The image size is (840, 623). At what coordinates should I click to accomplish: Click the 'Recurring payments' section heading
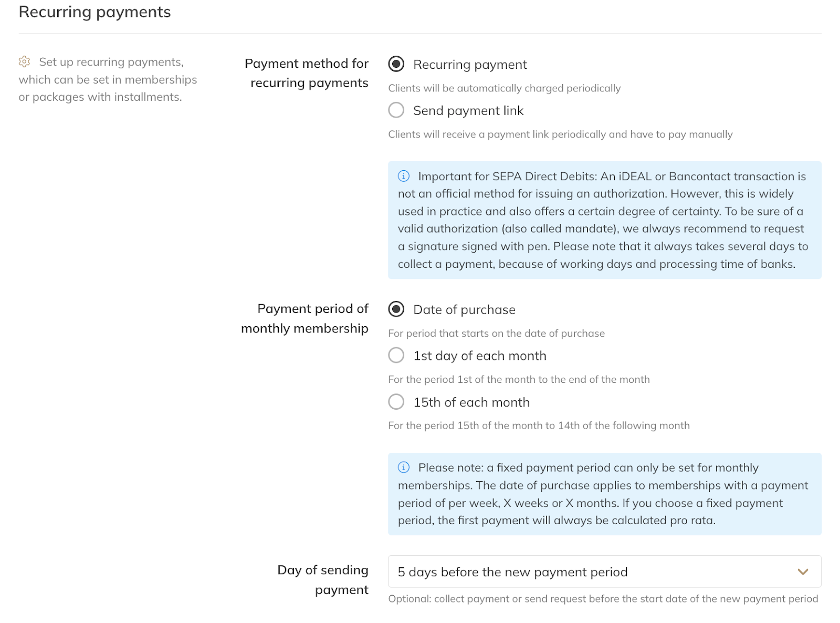(x=95, y=12)
